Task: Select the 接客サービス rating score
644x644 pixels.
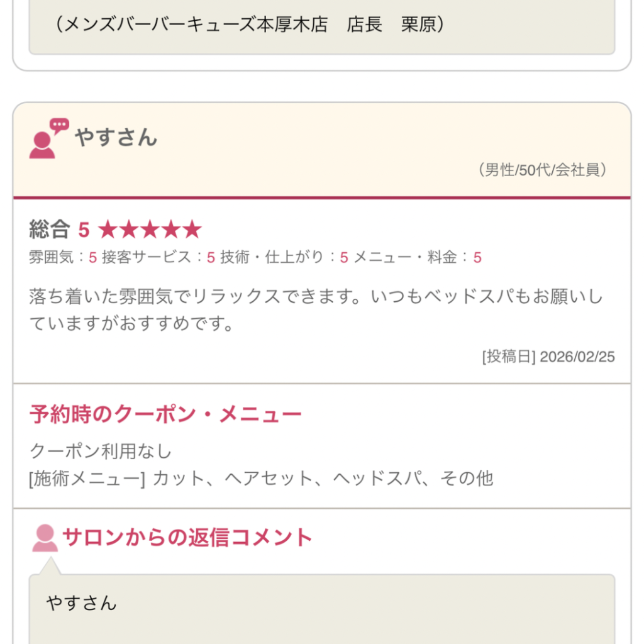Action: (211, 257)
